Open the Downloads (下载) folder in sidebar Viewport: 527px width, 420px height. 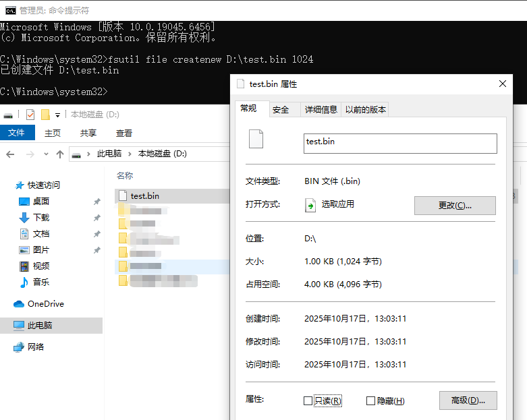[40, 218]
